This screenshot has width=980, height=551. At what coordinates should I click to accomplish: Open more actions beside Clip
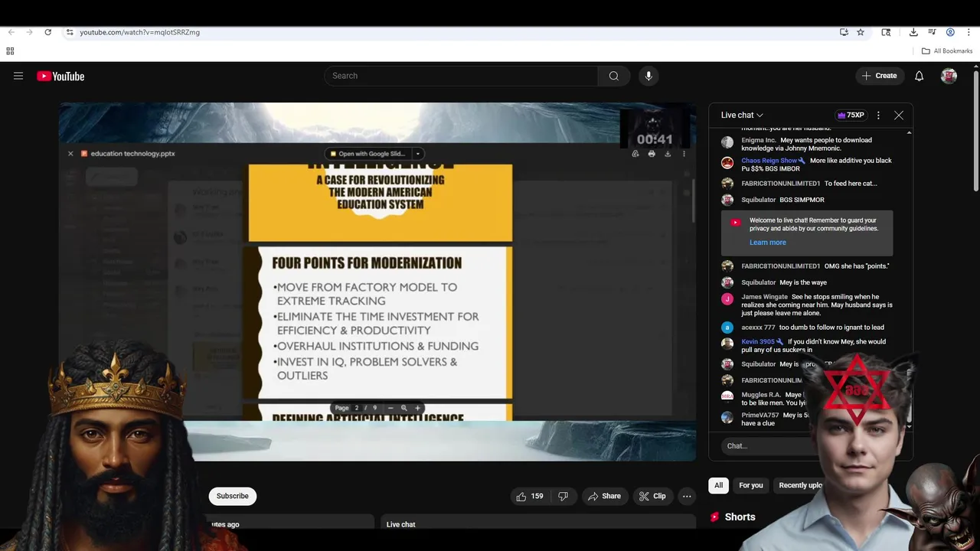tap(687, 496)
